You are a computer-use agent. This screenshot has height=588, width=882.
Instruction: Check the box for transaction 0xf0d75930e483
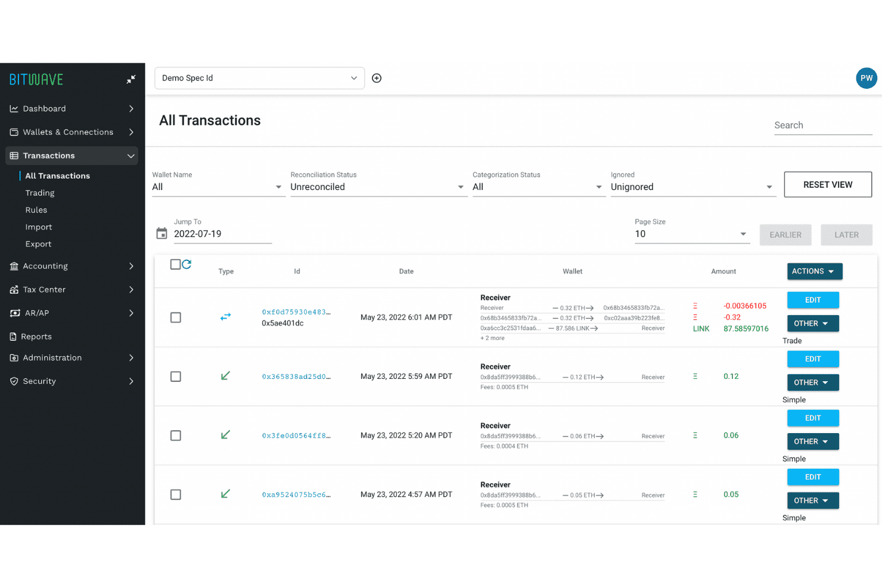pos(176,318)
